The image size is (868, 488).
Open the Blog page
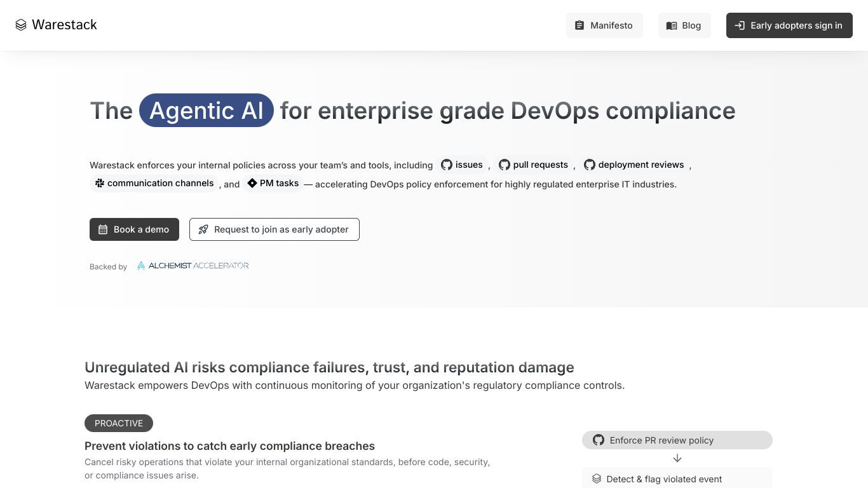point(684,25)
